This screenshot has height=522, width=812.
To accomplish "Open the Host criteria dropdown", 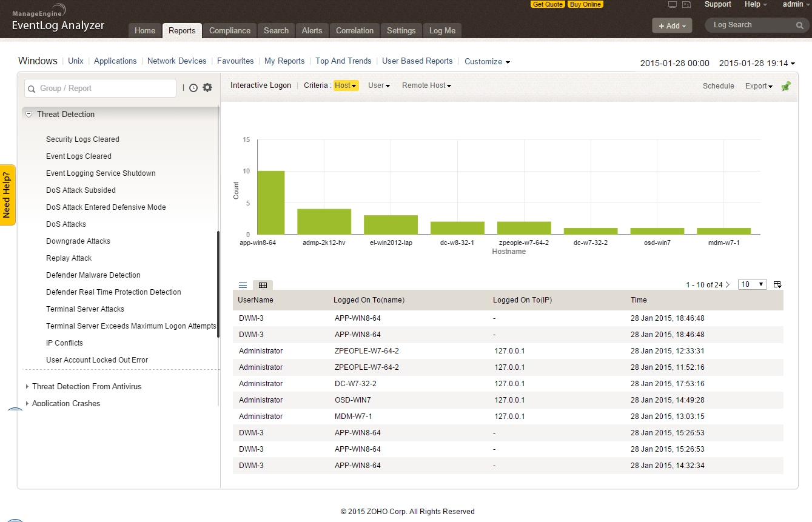I will [x=346, y=85].
